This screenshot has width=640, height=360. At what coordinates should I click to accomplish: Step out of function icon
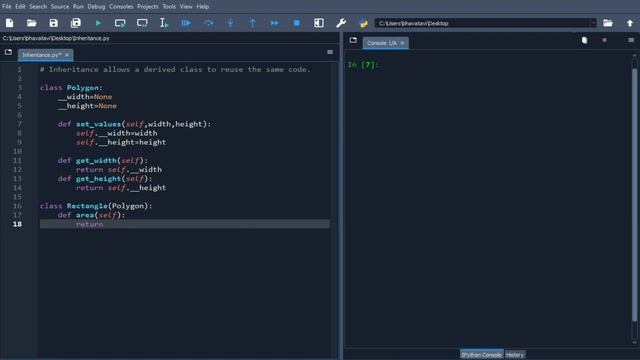coord(252,23)
